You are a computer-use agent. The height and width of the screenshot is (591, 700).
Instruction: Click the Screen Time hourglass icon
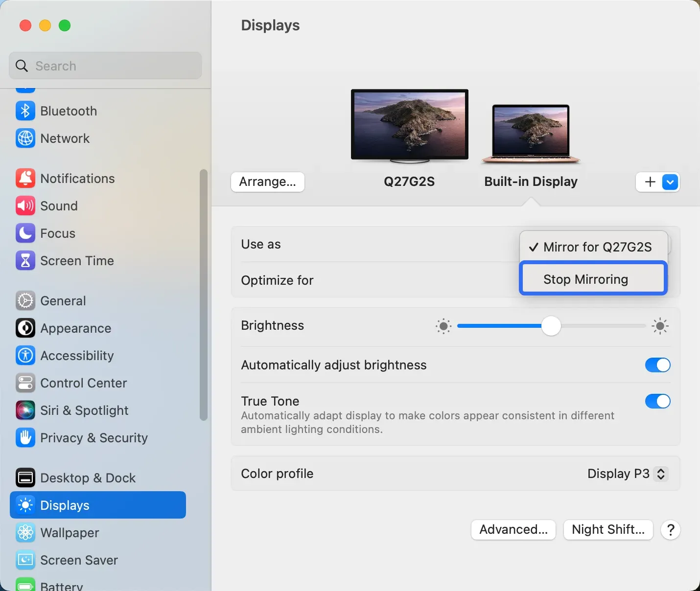(25, 261)
